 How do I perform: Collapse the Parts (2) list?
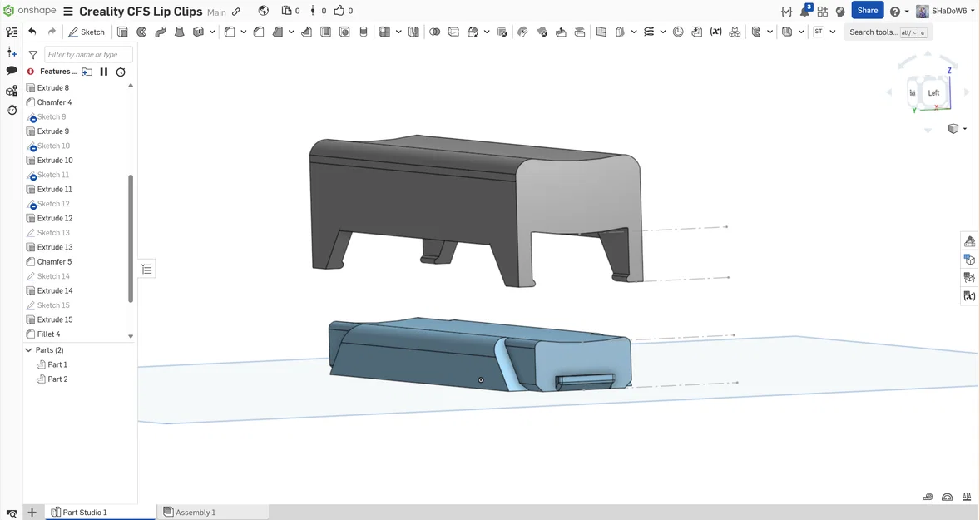pyautogui.click(x=29, y=350)
